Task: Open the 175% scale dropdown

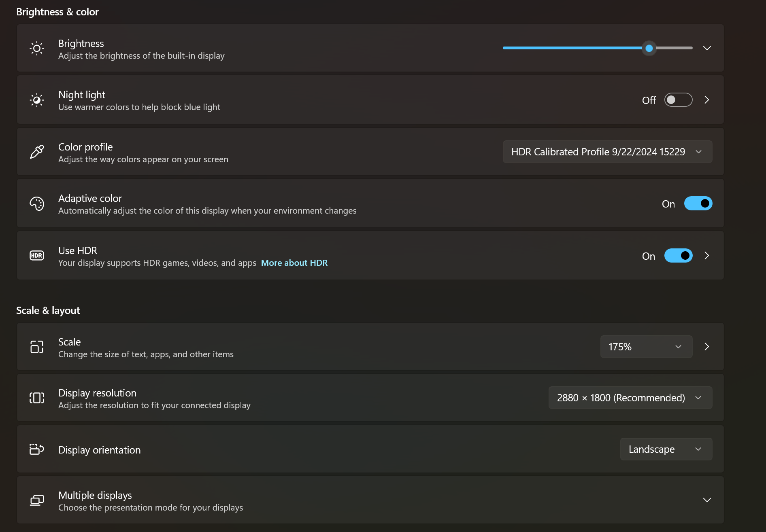Action: [647, 347]
